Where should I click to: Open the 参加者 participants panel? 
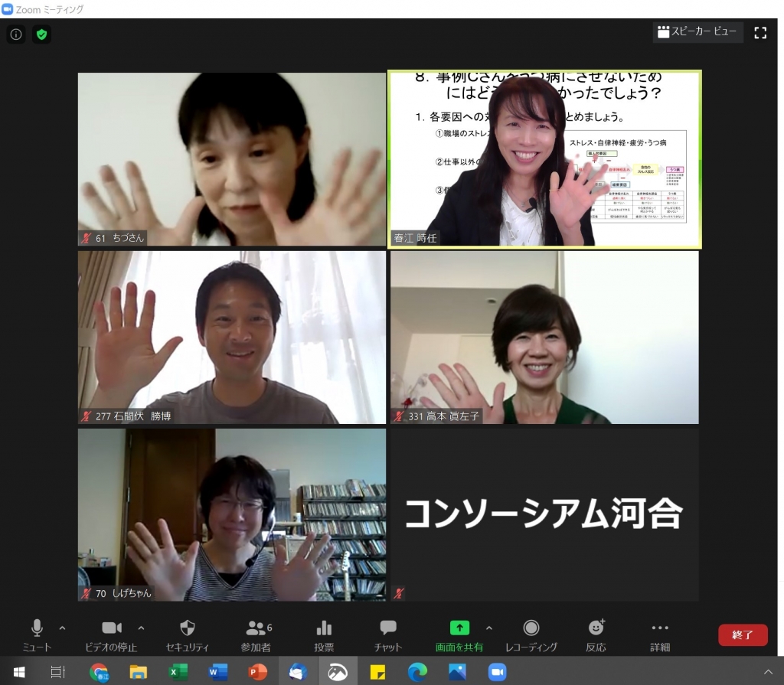click(x=256, y=628)
